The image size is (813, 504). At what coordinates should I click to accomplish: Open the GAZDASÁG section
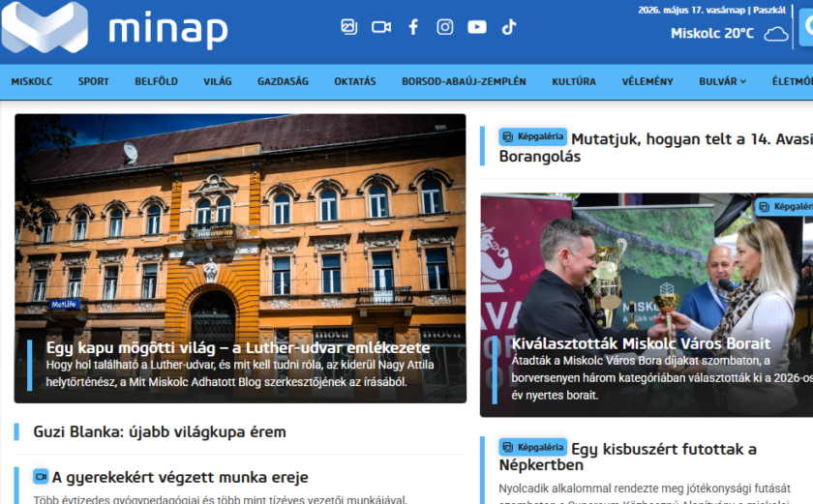283,81
